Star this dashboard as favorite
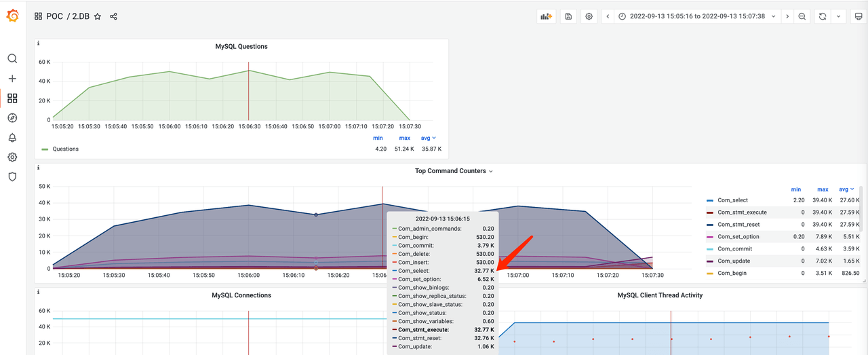868x355 pixels. [98, 16]
